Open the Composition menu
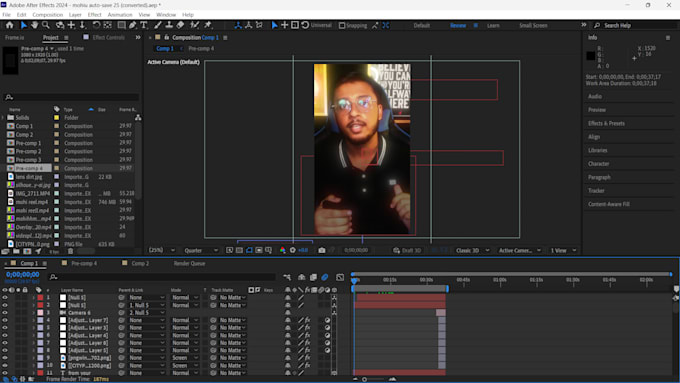Viewport: 680px width, 383px height. pos(48,15)
